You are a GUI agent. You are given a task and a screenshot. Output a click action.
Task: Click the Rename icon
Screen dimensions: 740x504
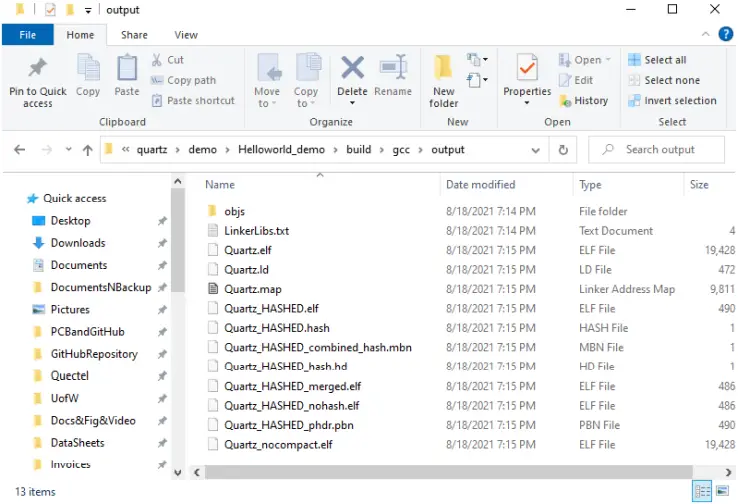coord(393,67)
